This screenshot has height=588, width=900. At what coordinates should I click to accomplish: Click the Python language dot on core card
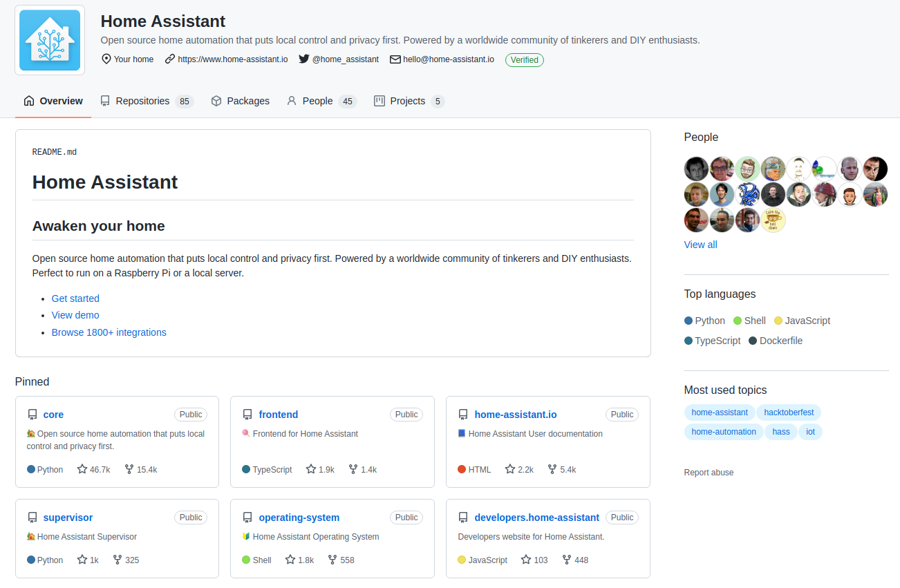(30, 469)
